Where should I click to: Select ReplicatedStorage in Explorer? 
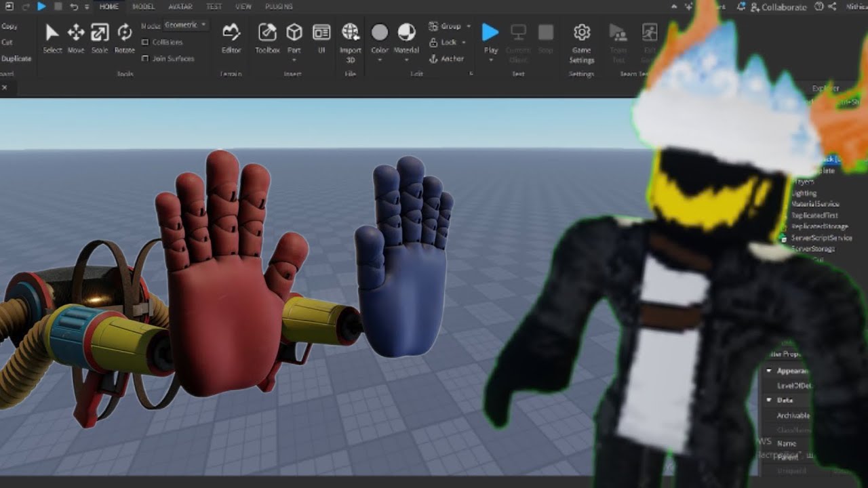(x=819, y=226)
